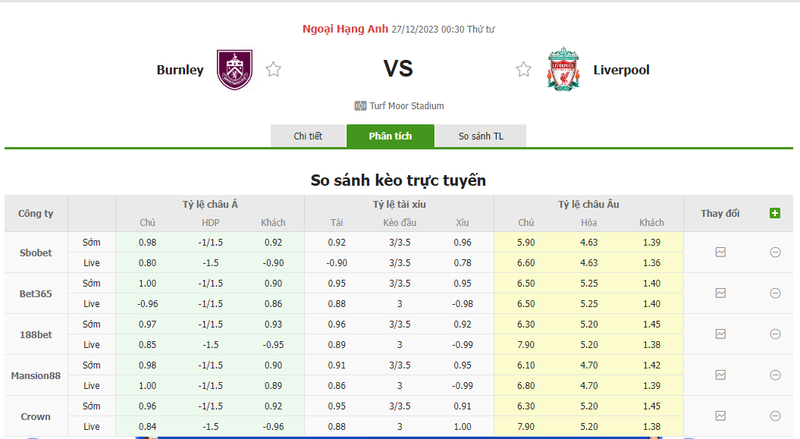
Task: Remove the Bet365 row with minus icon
Action: click(775, 293)
